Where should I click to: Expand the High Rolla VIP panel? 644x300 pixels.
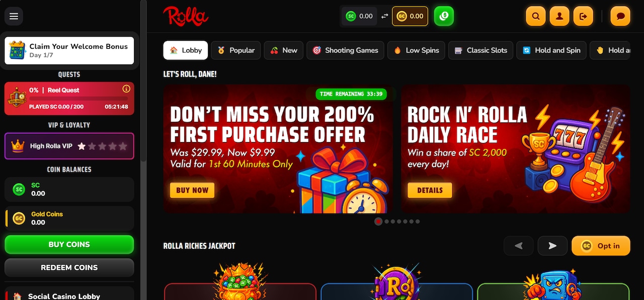pyautogui.click(x=69, y=146)
